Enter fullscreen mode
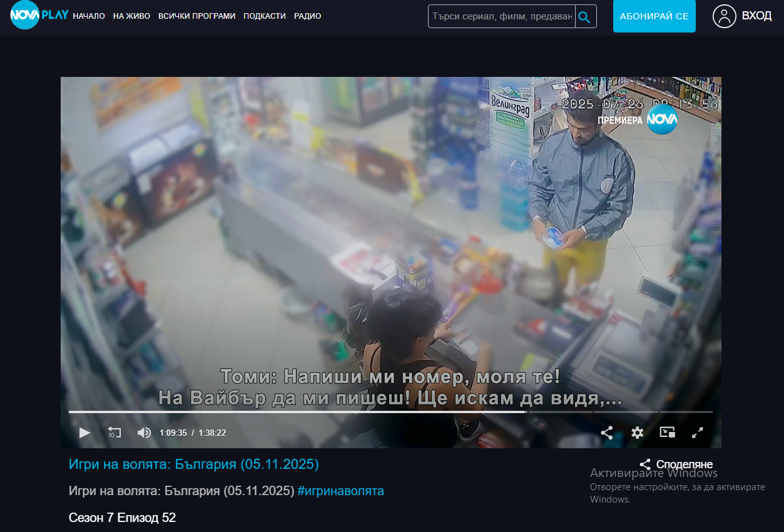784x532 pixels. click(x=698, y=433)
